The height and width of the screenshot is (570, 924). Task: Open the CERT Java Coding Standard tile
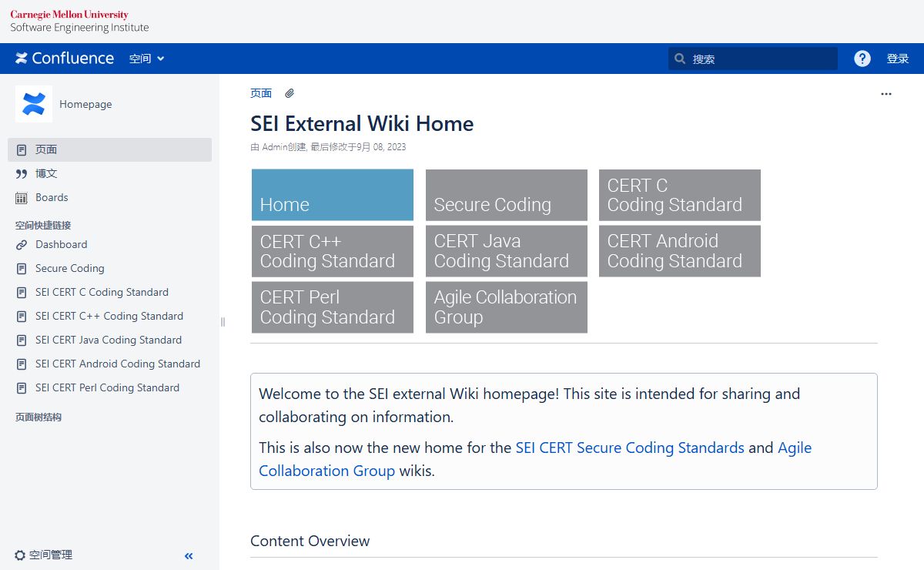pyautogui.click(x=507, y=251)
